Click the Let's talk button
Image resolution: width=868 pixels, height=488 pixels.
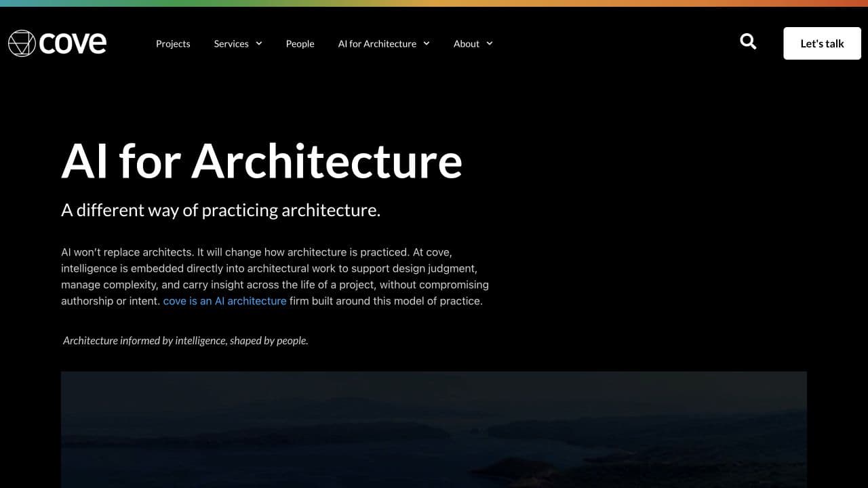(822, 43)
